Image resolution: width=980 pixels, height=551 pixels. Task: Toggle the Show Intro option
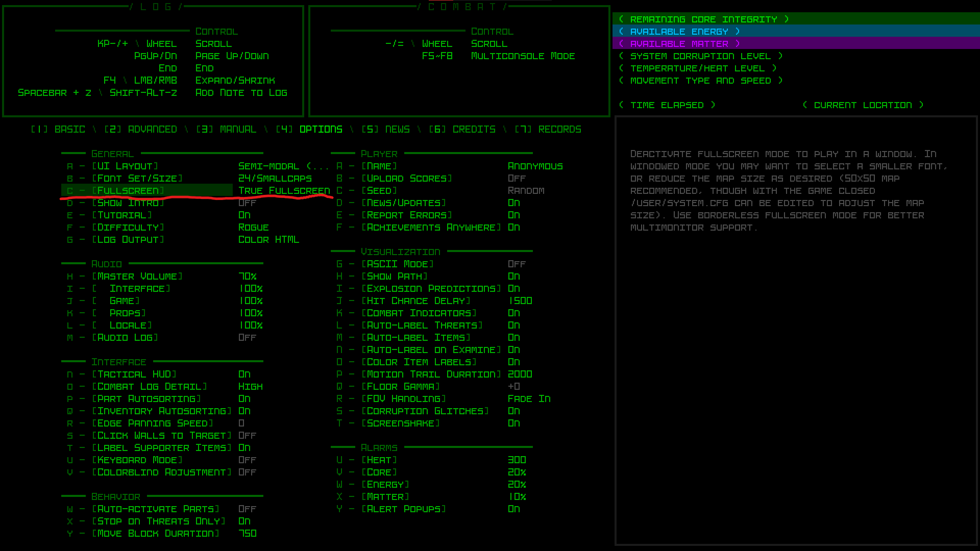(x=128, y=203)
